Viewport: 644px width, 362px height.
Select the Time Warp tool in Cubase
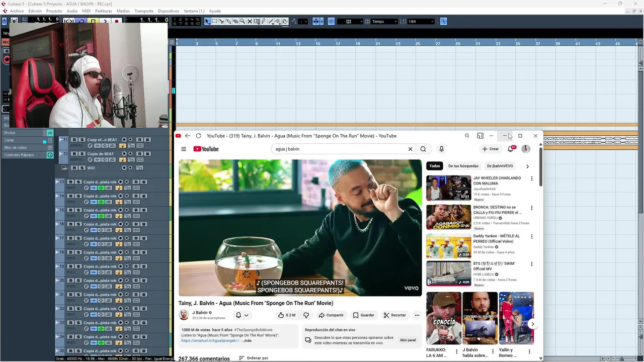[257, 22]
